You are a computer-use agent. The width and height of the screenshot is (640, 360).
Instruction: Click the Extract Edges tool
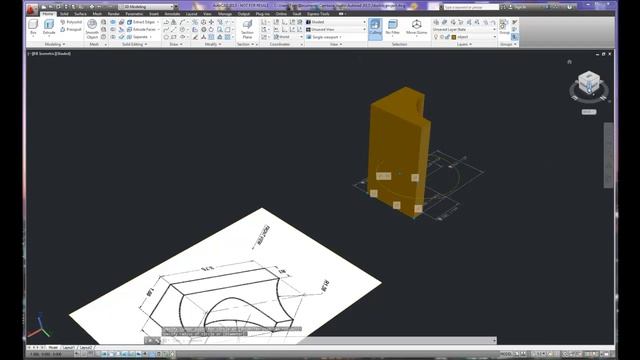click(x=141, y=22)
